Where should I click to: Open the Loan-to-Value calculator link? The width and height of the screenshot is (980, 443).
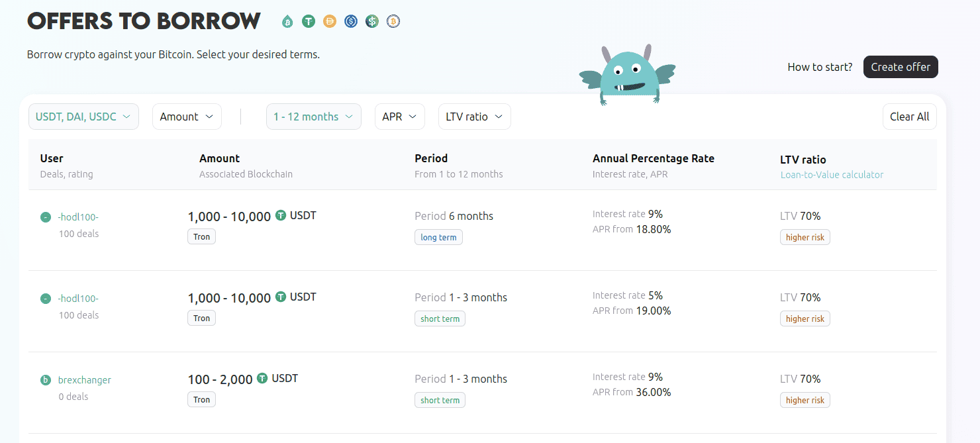tap(832, 175)
